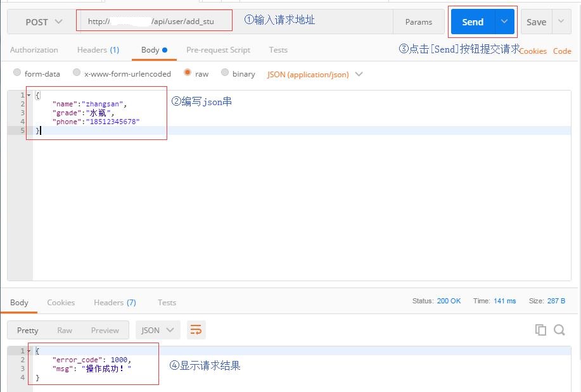581x392 pixels.
Task: Click the Params button
Action: 418,22
